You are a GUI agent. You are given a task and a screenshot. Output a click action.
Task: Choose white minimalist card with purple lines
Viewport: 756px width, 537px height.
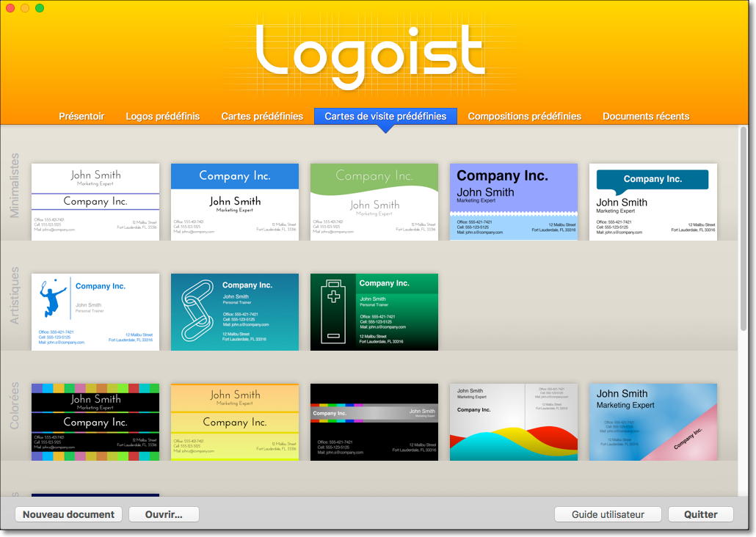[x=95, y=202]
